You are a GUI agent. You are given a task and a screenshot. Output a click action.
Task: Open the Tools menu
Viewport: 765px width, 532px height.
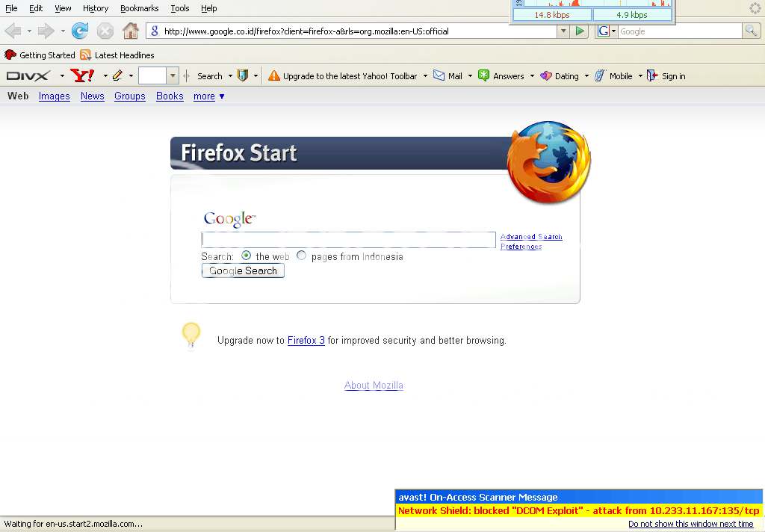point(179,8)
